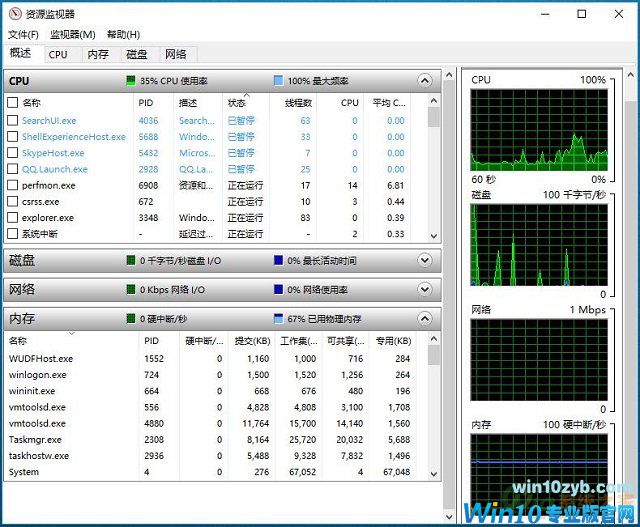Open the 帮助(H) menu
The width and height of the screenshot is (640, 527).
tap(123, 34)
